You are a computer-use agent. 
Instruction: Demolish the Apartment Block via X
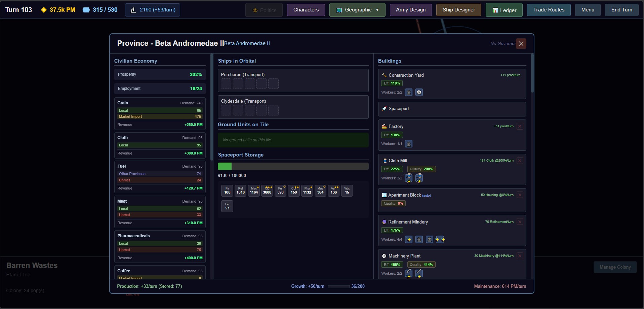(520, 195)
